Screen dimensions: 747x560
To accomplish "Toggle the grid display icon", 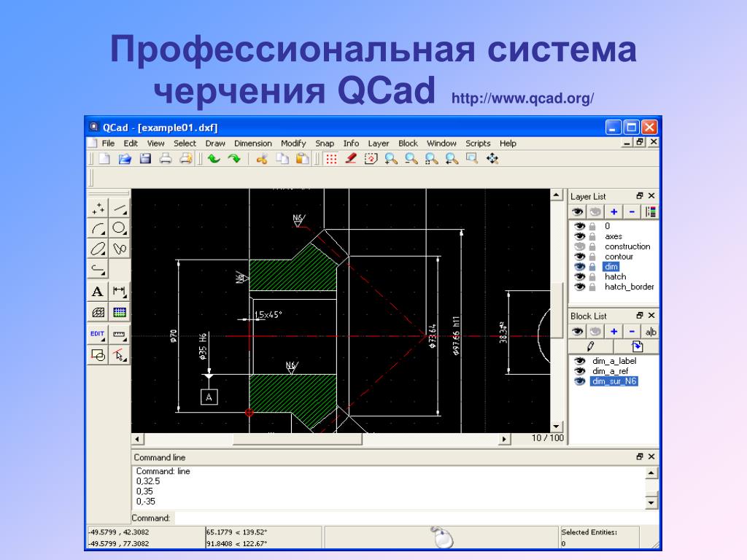I will (331, 158).
